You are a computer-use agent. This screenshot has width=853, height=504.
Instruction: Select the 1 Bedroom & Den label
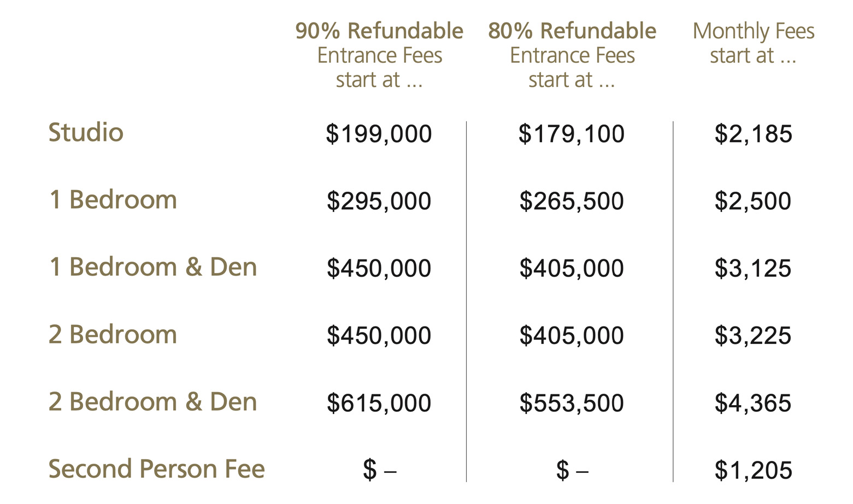pos(153,267)
